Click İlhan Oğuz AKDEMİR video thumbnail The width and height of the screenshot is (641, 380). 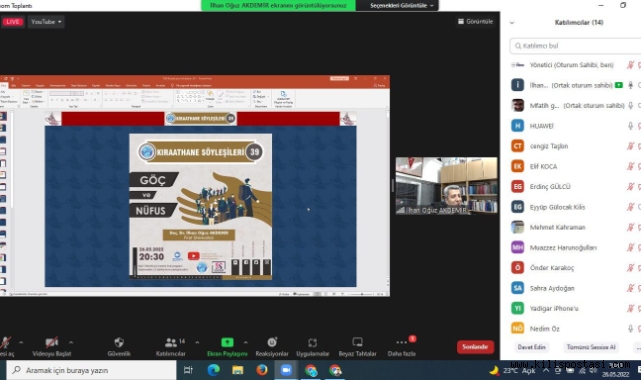446,186
